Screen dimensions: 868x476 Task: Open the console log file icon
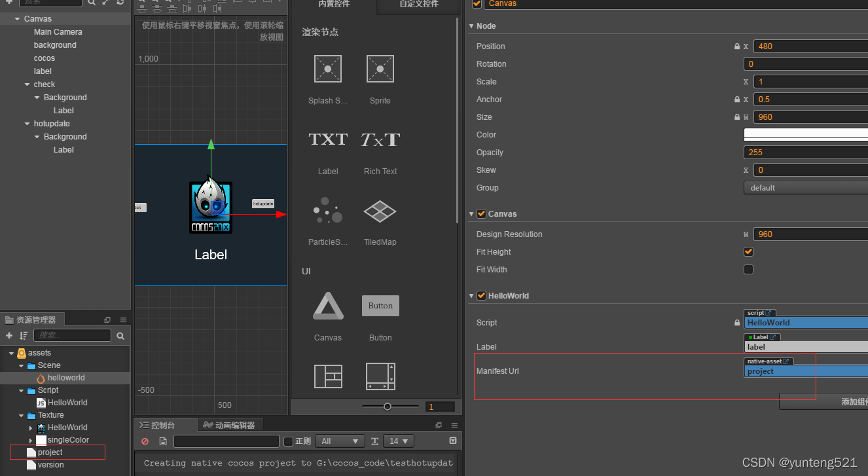point(163,441)
